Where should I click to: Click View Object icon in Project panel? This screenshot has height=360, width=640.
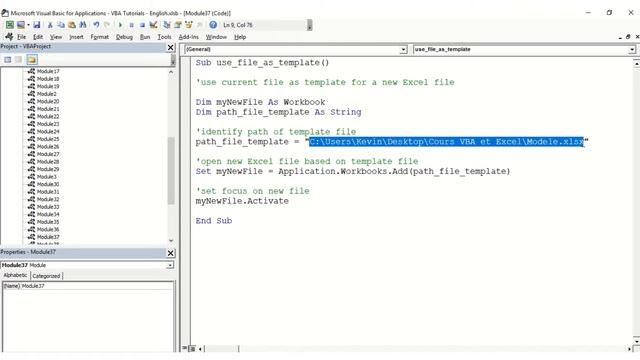pyautogui.click(x=18, y=60)
